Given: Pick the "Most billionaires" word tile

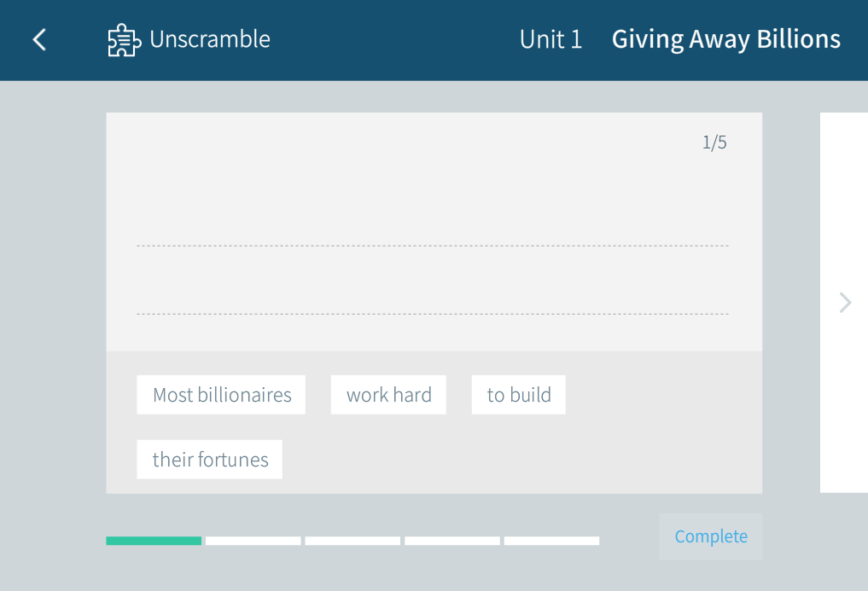Looking at the screenshot, I should click(221, 395).
